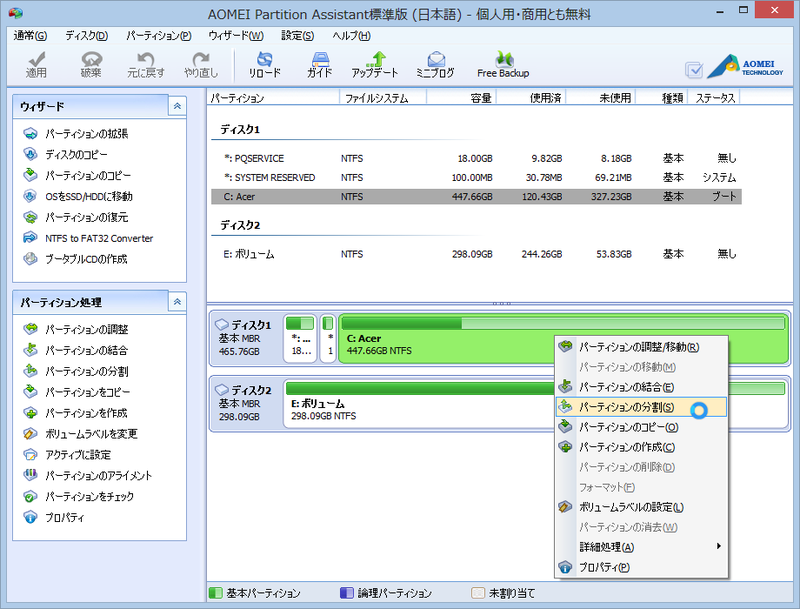Open プロパティ in the sidebar
Image resolution: width=800 pixels, height=609 pixels.
click(x=54, y=518)
